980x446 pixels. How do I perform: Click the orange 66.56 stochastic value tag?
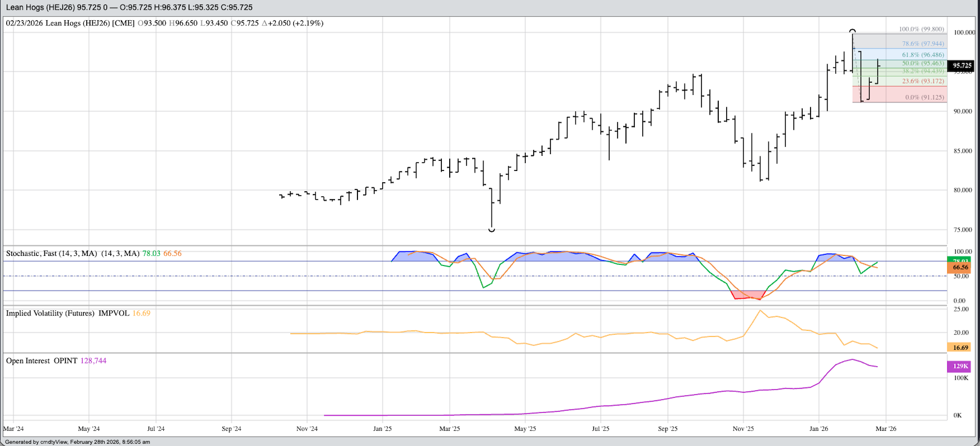click(x=960, y=268)
